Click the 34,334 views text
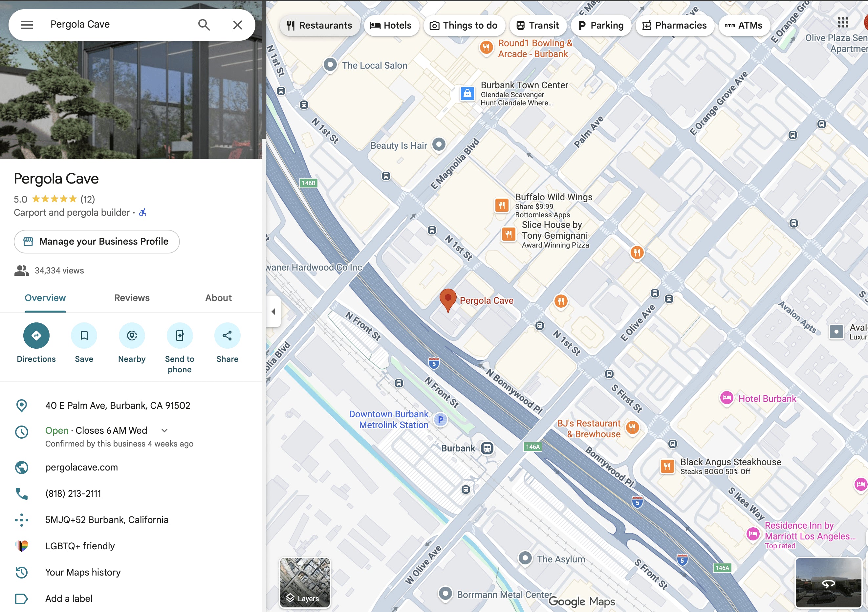This screenshot has height=612, width=868. 59,271
